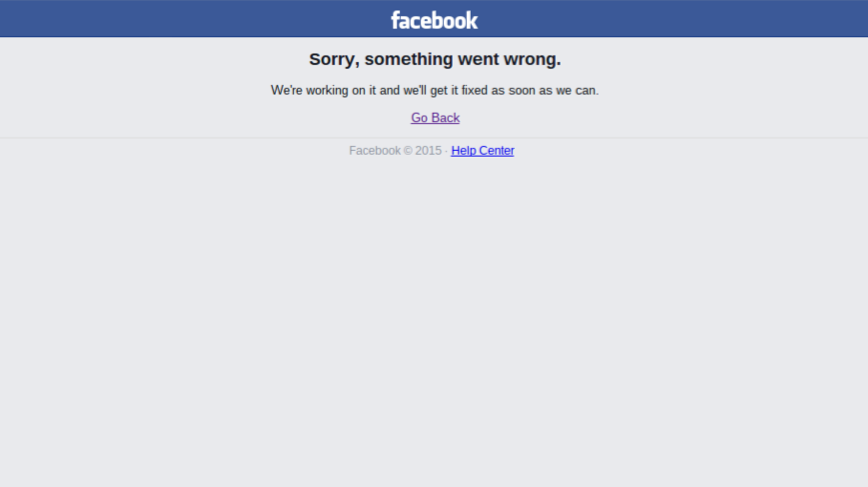Click the copyright © symbol in footer
The height and width of the screenshot is (487, 868).
pos(408,151)
